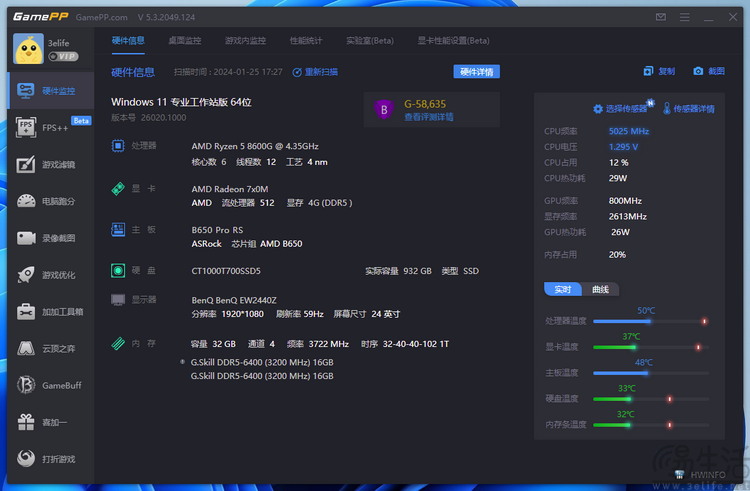Viewport: 750px width, 491px height.
Task: Open 打折游戏 in the sidebar
Action: 51,459
